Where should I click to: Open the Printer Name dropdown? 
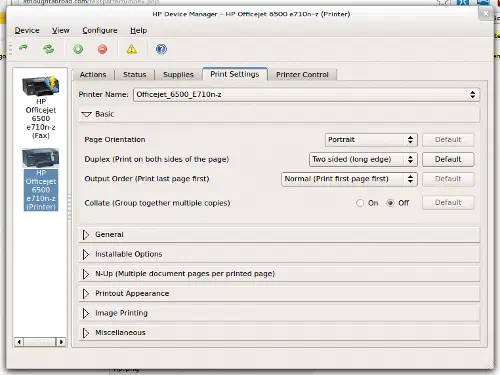coord(306,94)
